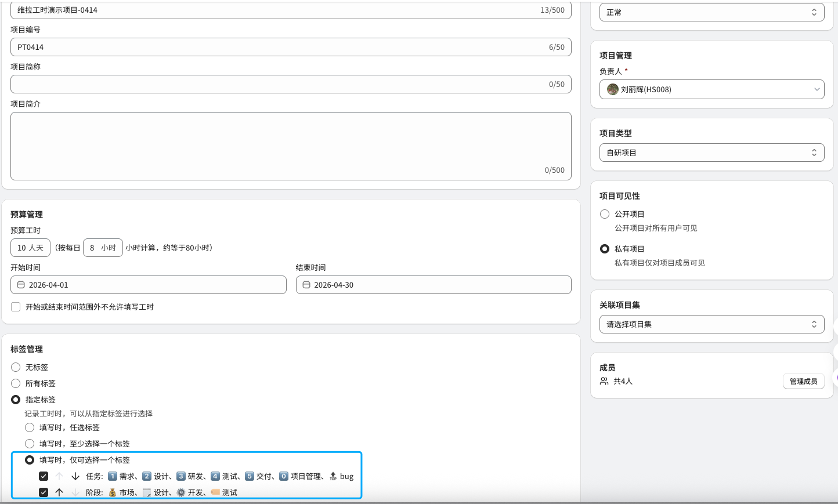
Task: Click the 开始时间 date field 2026-04-01
Action: coord(149,285)
